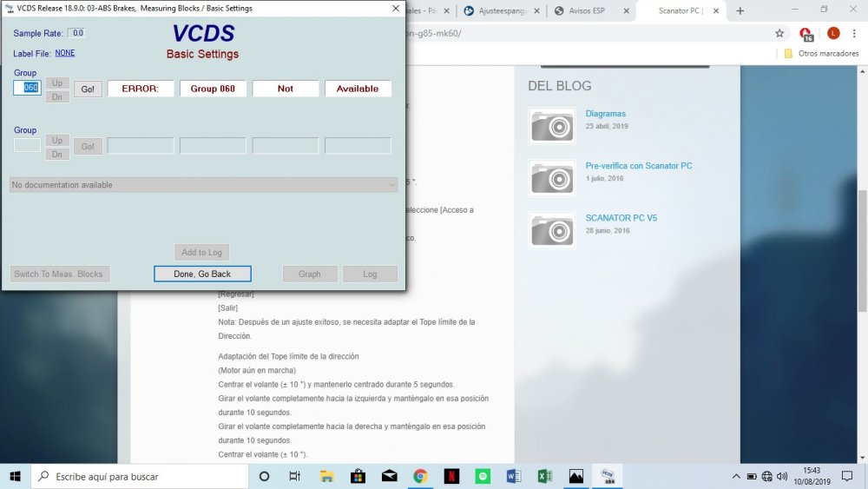
Task: Close the VCDS Basic Settings window
Action: point(395,9)
